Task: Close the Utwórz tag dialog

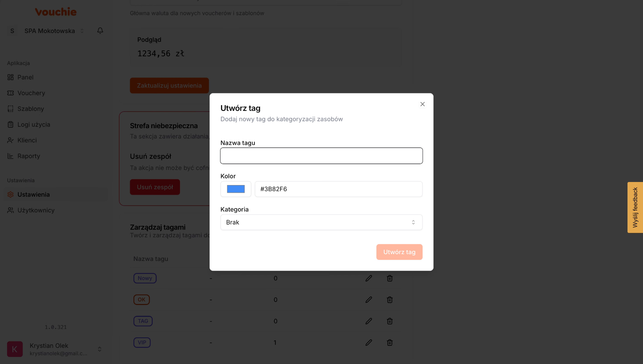Action: pos(422,104)
